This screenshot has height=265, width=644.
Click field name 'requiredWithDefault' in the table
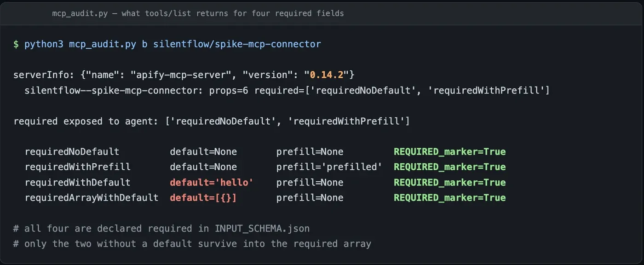click(77, 183)
